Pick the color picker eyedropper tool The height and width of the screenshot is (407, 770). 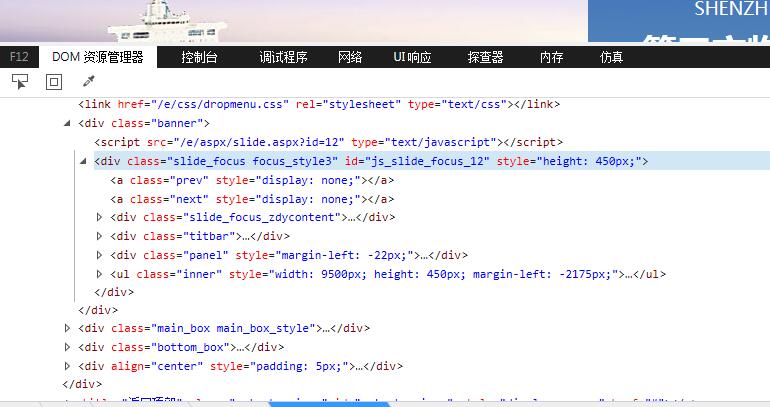click(x=87, y=81)
